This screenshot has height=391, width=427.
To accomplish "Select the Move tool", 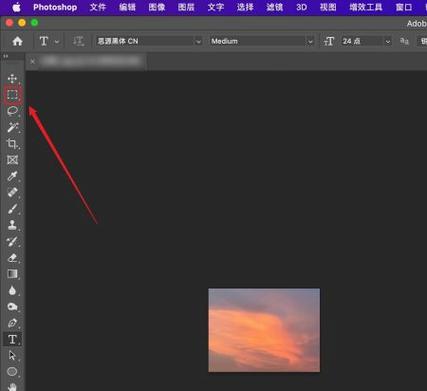I will point(12,79).
